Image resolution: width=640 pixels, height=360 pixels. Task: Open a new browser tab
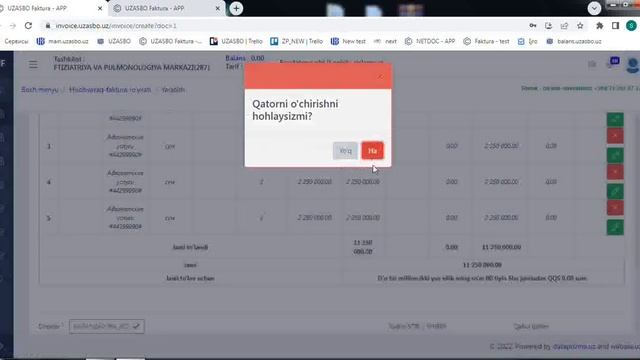click(x=236, y=8)
